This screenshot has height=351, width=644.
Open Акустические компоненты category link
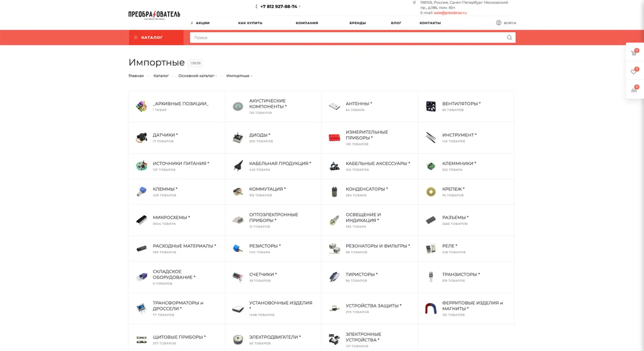point(268,104)
